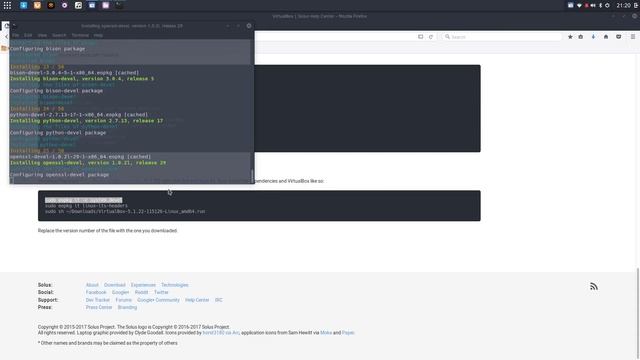This screenshot has width=640, height=360.
Task: Open the Help Center footer link
Action: tap(197, 300)
